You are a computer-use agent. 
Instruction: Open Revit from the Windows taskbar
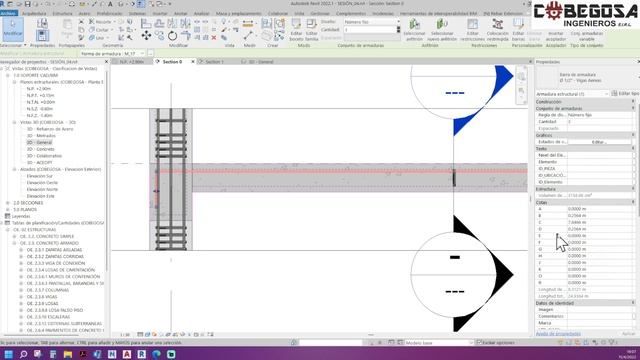(142, 354)
